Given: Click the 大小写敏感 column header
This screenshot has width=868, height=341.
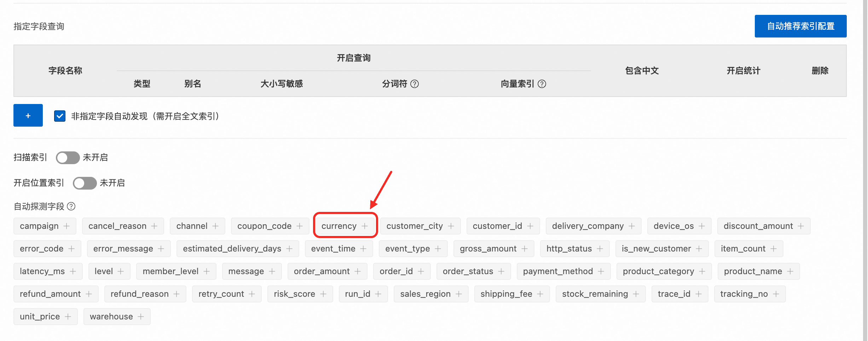Looking at the screenshot, I should pyautogui.click(x=282, y=84).
